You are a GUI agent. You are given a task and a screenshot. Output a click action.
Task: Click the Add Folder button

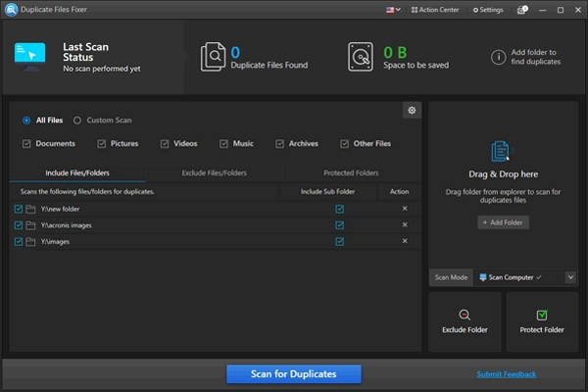coord(503,222)
